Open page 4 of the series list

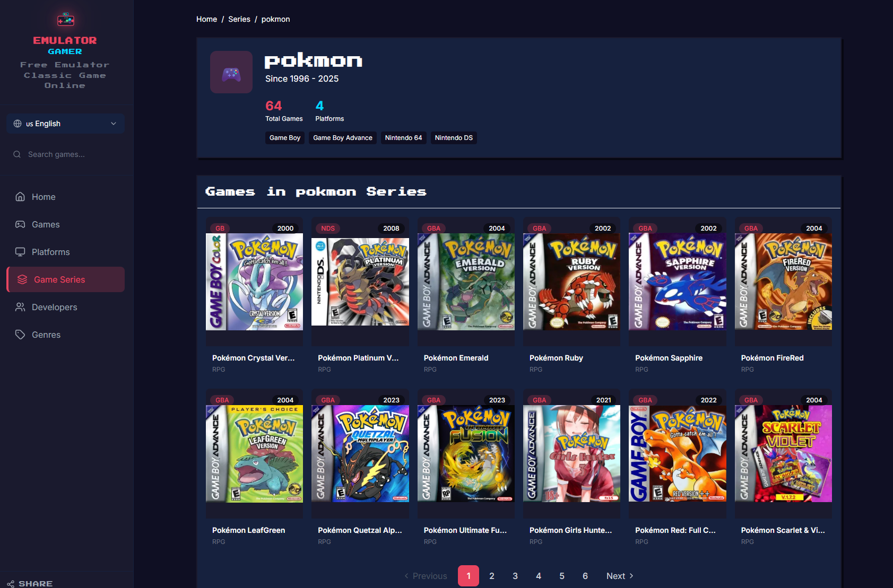(539, 576)
